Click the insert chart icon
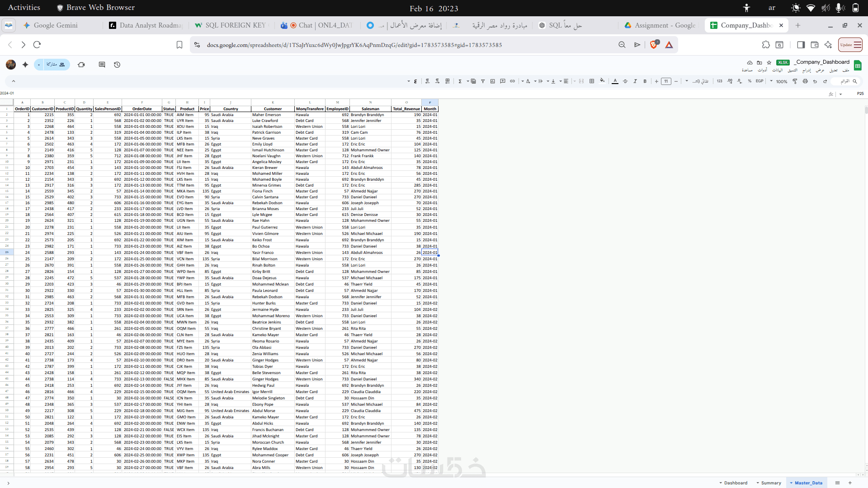This screenshot has width=868, height=488. pos(493,81)
